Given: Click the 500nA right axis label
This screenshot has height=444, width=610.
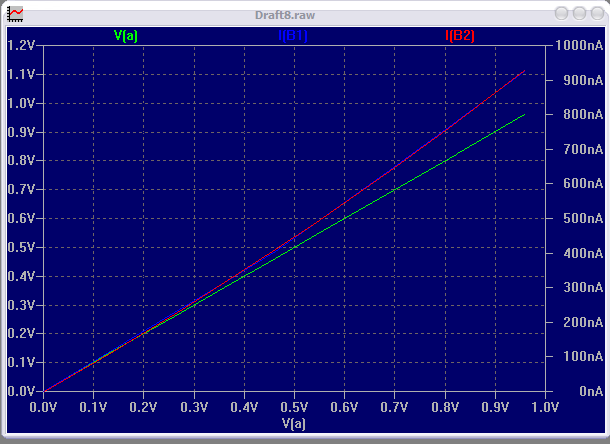Looking at the screenshot, I should coord(575,219).
